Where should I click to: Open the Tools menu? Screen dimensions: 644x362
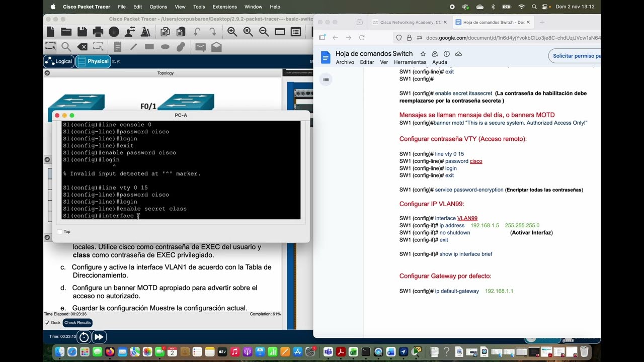point(199,7)
